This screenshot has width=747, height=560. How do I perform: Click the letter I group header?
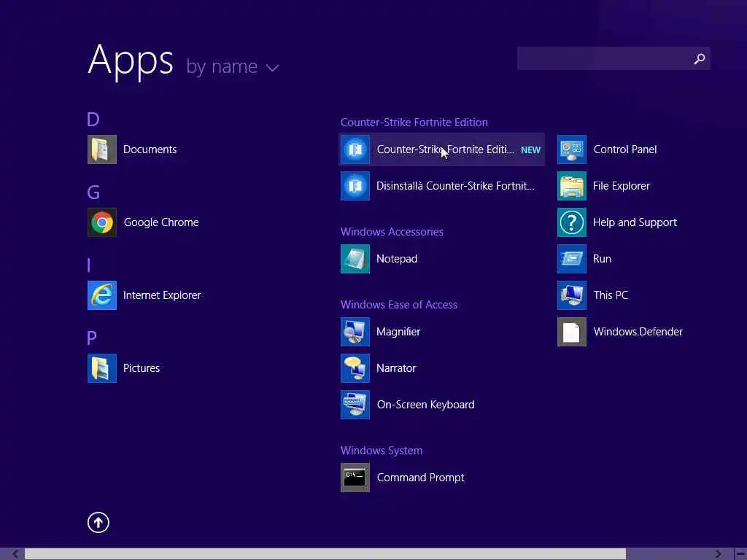[88, 265]
